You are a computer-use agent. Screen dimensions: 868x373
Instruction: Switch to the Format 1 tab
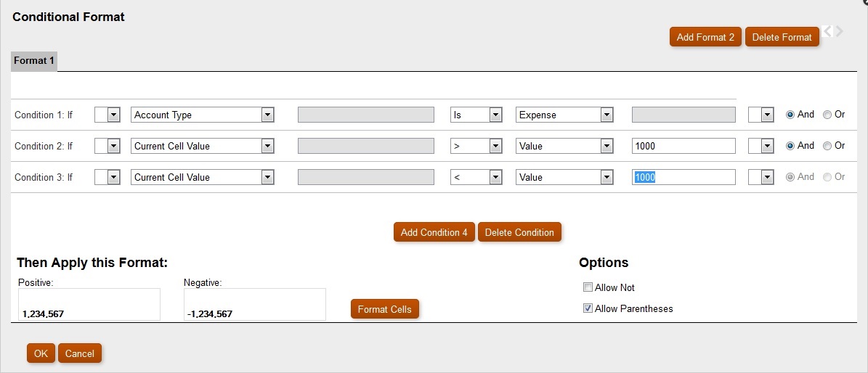(34, 61)
